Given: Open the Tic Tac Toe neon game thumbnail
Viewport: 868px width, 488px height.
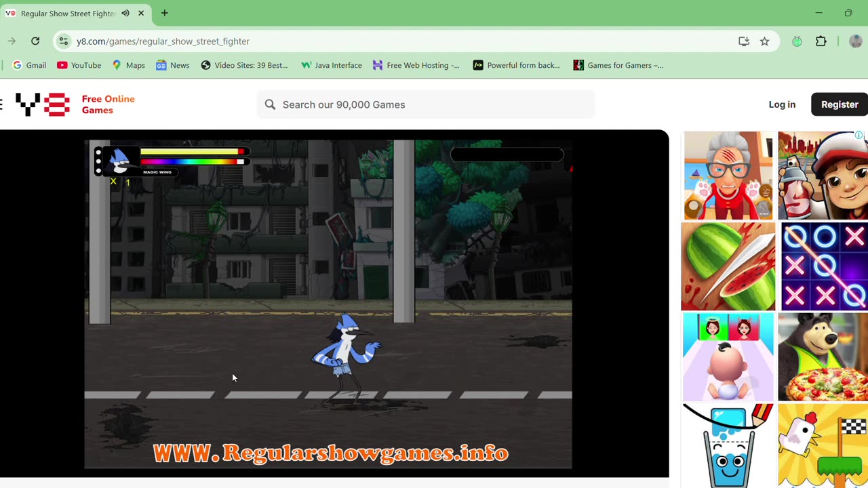Looking at the screenshot, I should (824, 266).
